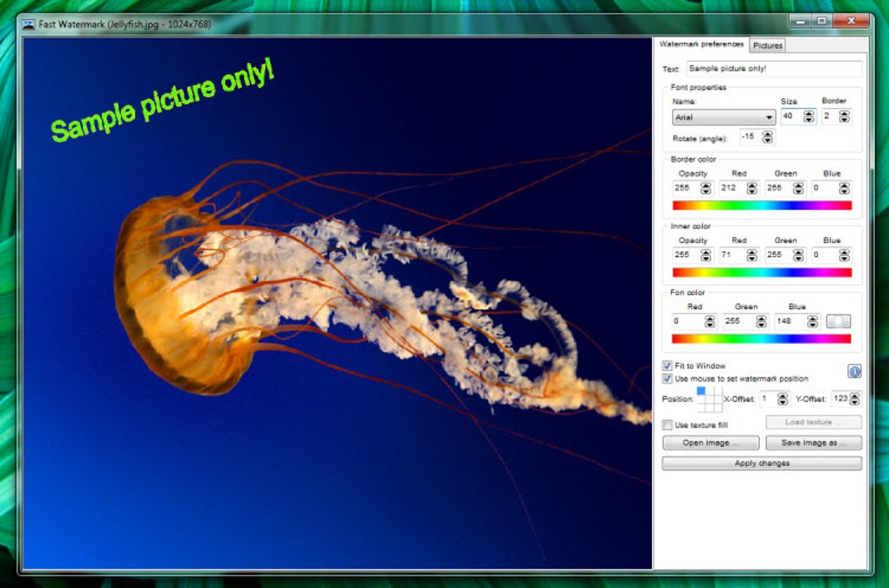
Task: Click the Fon color preview swatch
Action: [x=838, y=321]
